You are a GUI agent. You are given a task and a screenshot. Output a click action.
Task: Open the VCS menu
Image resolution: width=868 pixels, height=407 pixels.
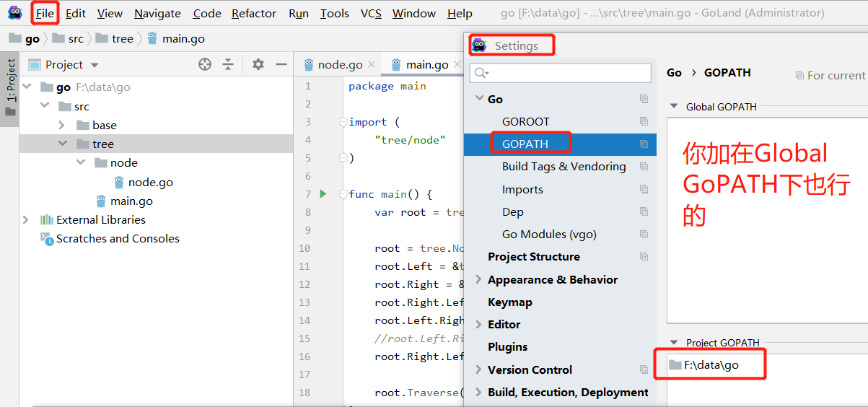tap(371, 13)
